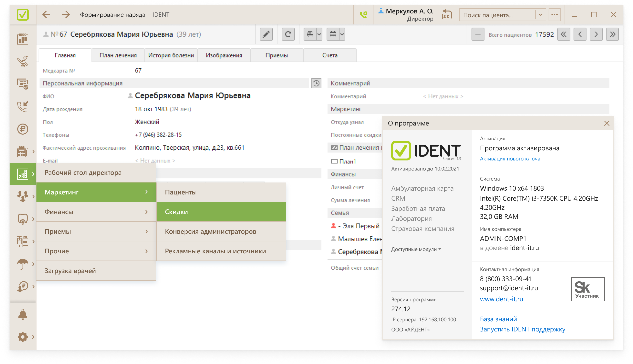The height and width of the screenshot is (364, 633).
Task: Click the personal info history clock icon
Action: [x=316, y=83]
